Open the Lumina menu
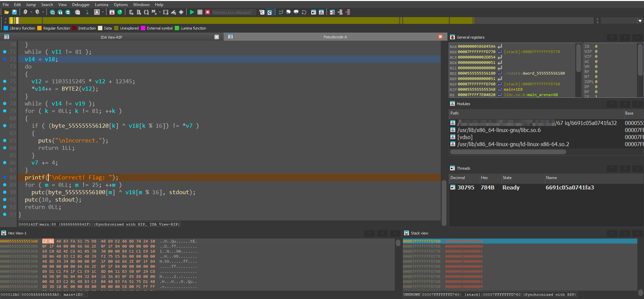644x299 pixels. coord(102,5)
